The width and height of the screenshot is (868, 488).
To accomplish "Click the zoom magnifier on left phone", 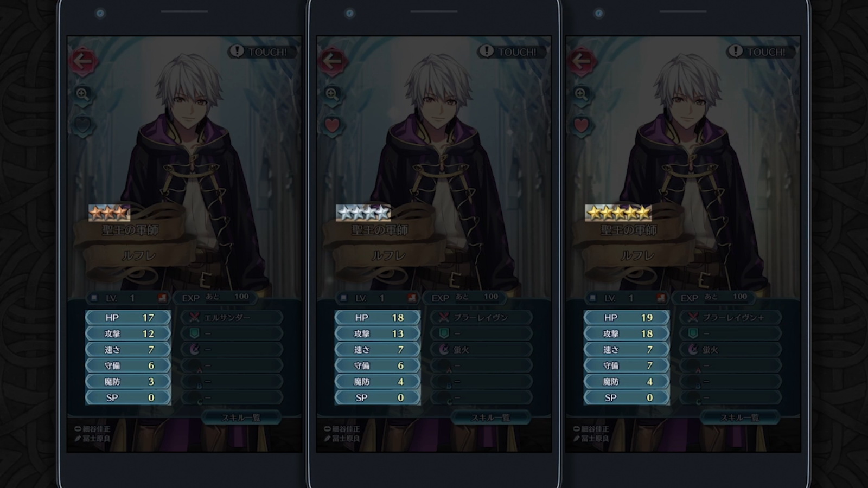I will coord(82,94).
